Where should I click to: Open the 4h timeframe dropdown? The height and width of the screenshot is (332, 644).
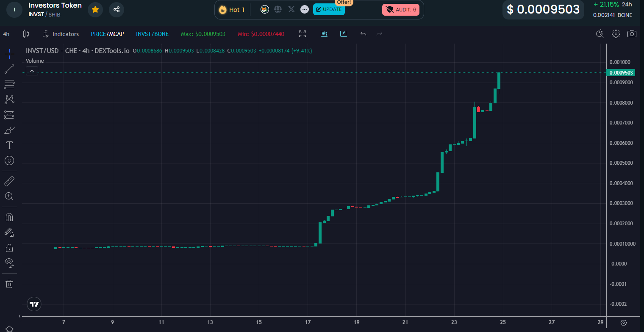tap(6, 34)
